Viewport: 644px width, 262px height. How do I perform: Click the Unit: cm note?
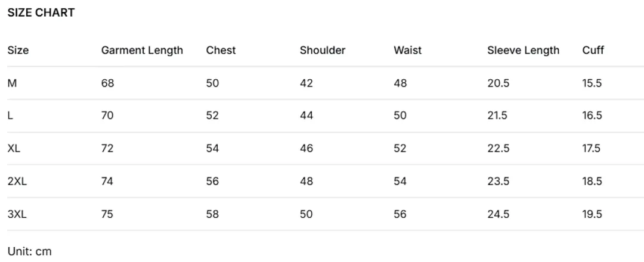[30, 251]
